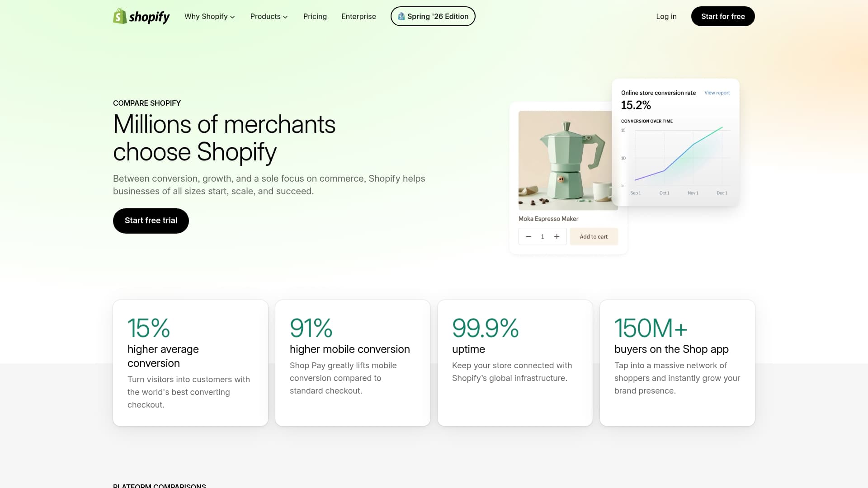The height and width of the screenshot is (488, 868).
Task: Expand the Products dropdown menu
Action: click(x=269, y=16)
